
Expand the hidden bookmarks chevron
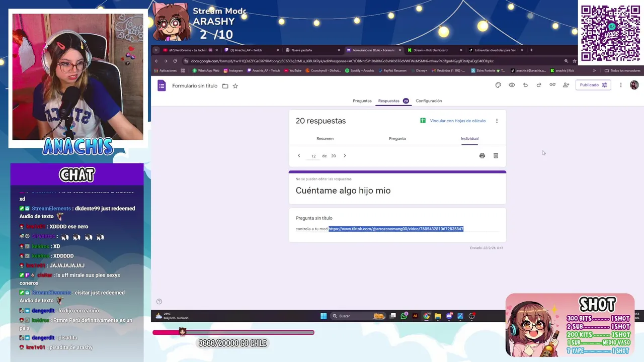pos(594,71)
